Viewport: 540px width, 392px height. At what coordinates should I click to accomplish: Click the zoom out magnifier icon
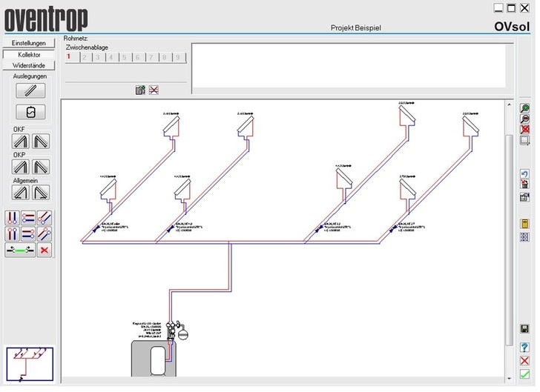pyautogui.click(x=525, y=119)
